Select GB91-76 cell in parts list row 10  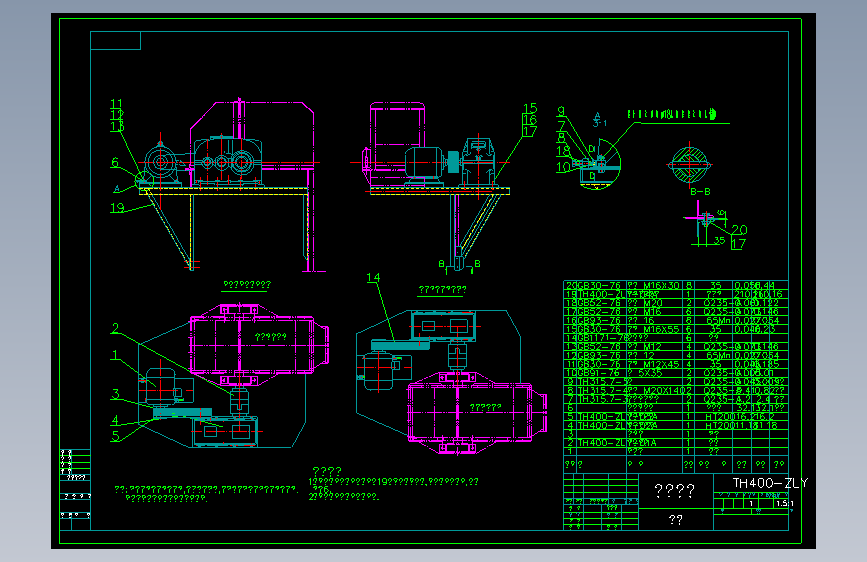point(599,373)
